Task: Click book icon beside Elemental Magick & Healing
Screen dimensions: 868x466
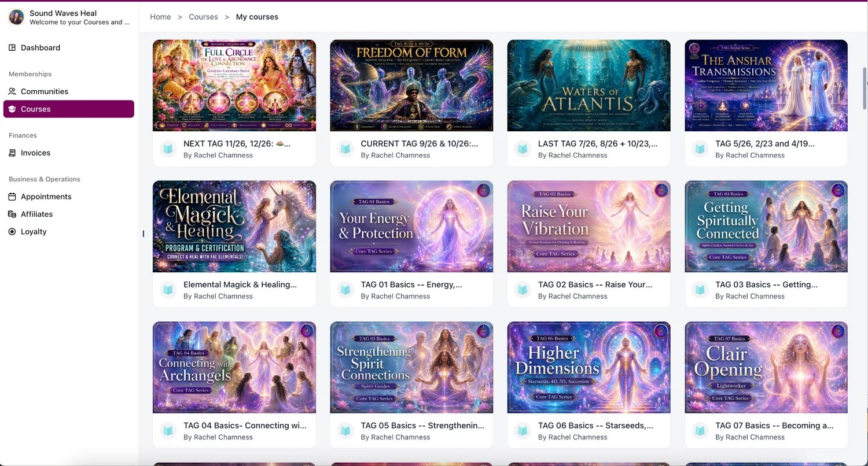Action: (168, 290)
